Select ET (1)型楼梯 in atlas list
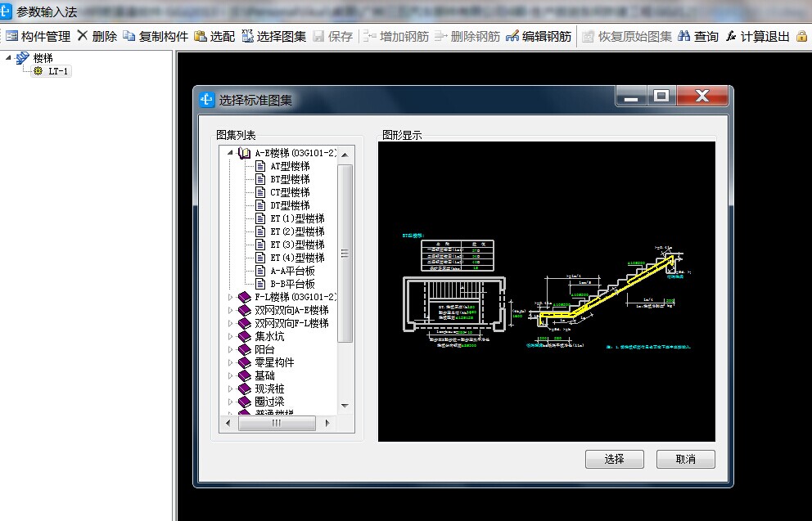This screenshot has height=521, width=812. pyautogui.click(x=297, y=218)
